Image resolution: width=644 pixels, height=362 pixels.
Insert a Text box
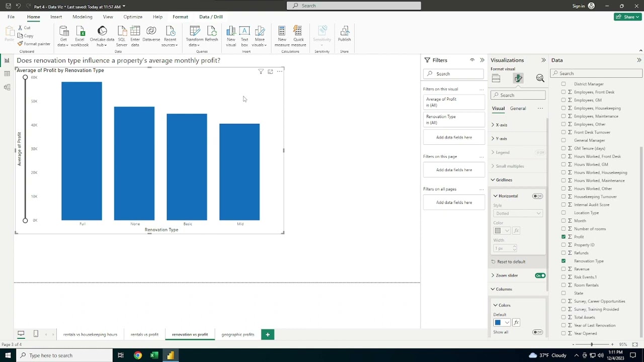pos(245,37)
